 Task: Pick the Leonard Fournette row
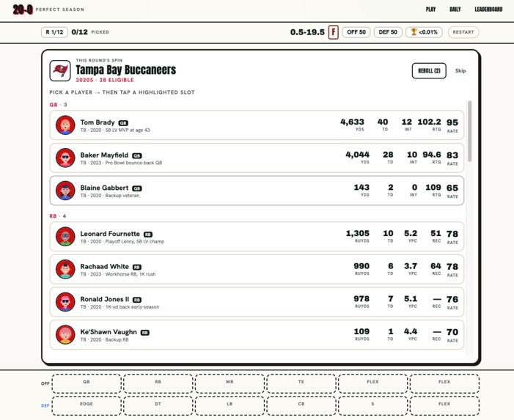(257, 237)
